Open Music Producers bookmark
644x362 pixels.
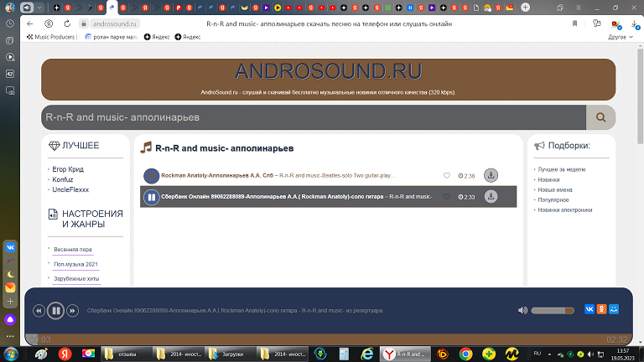51,37
